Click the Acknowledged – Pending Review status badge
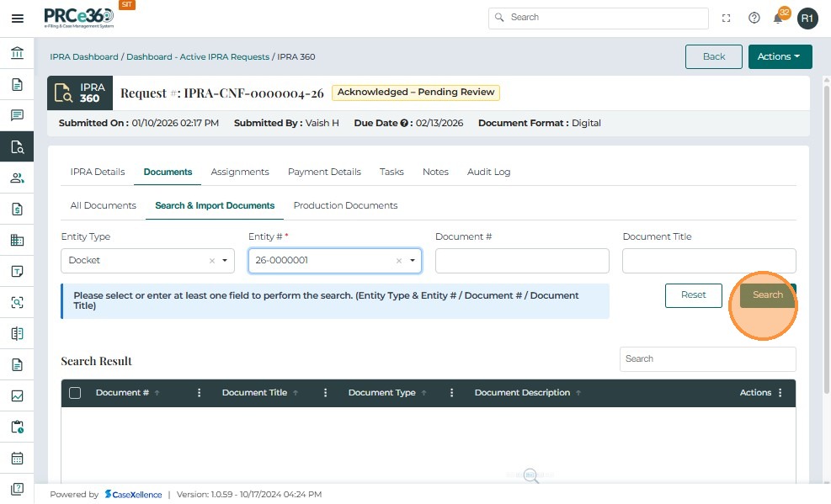This screenshot has height=504, width=831. click(x=416, y=92)
